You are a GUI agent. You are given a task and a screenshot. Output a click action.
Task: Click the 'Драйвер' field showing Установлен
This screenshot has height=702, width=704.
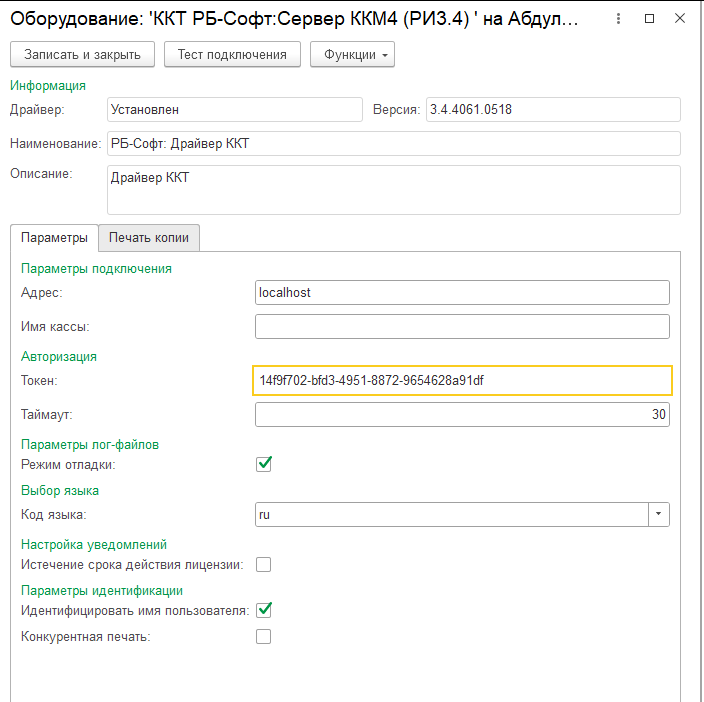click(x=235, y=110)
